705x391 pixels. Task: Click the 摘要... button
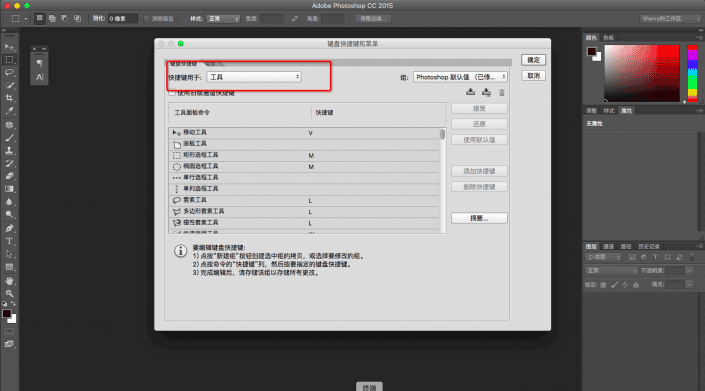[479, 218]
